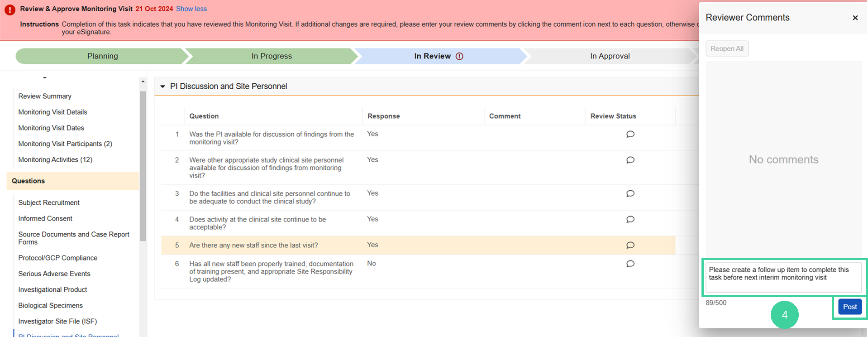The width and height of the screenshot is (868, 337).
Task: Select 'Are there any new staff' question
Action: pyautogui.click(x=253, y=245)
